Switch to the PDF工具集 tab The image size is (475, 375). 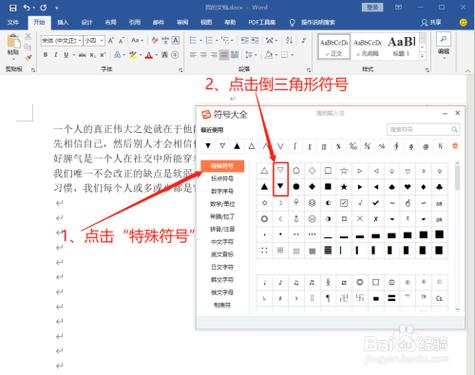click(262, 22)
